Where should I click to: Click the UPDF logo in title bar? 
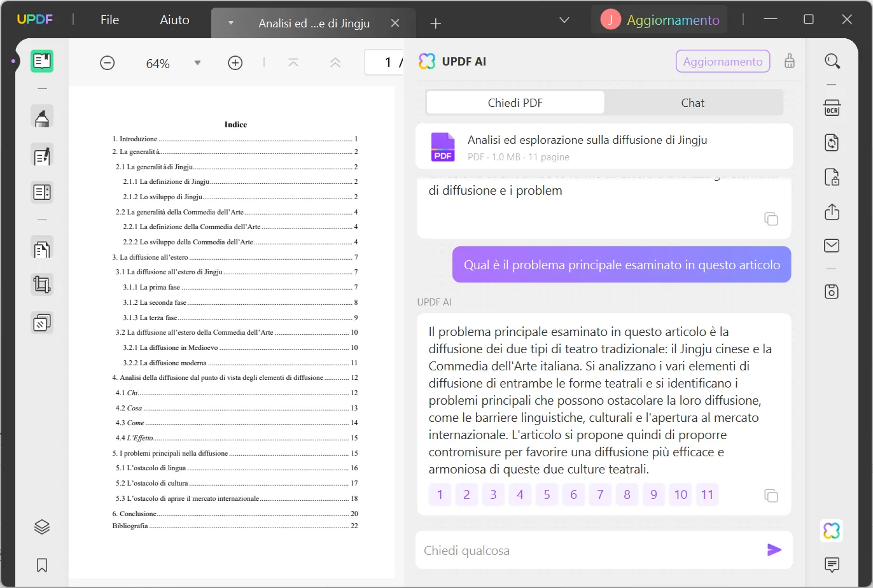click(x=35, y=20)
